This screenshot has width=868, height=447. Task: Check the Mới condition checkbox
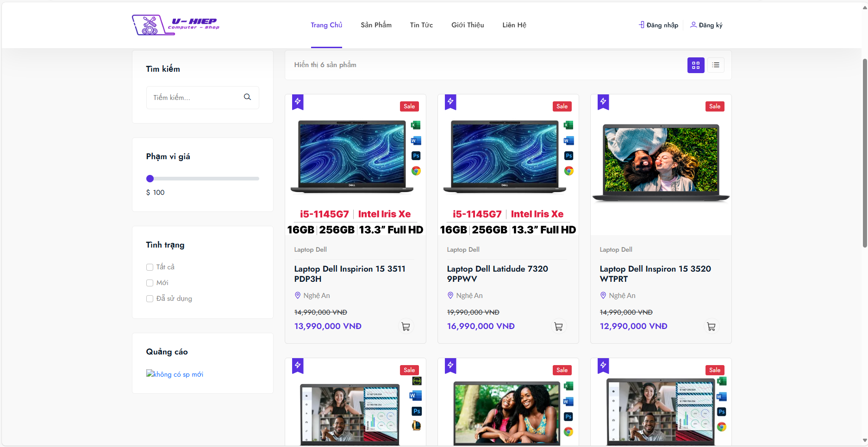click(150, 283)
